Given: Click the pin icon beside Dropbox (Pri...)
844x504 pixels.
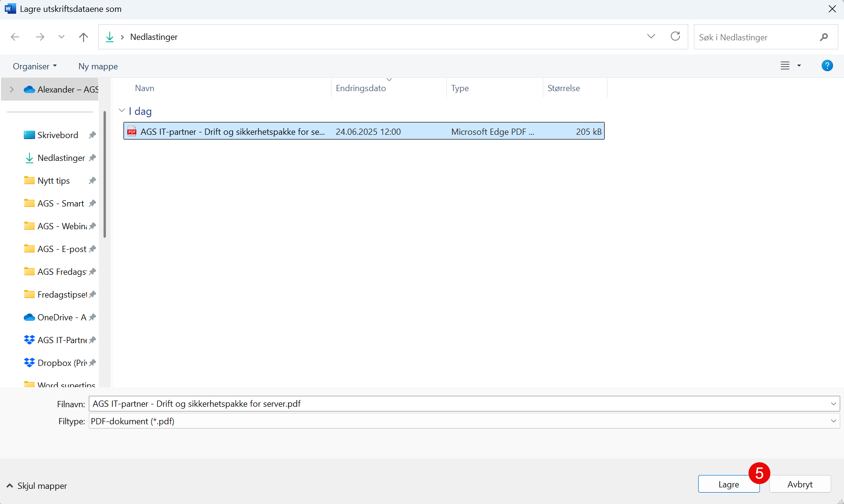Looking at the screenshot, I should [x=93, y=363].
